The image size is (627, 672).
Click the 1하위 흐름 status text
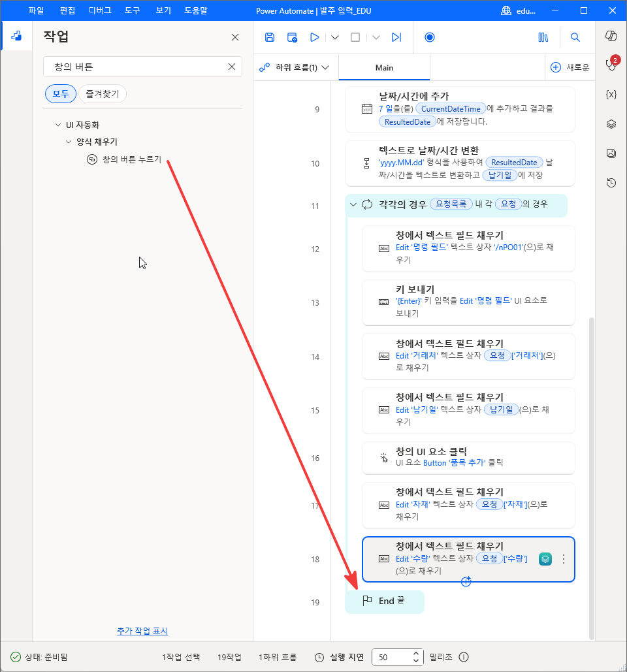[x=278, y=657]
